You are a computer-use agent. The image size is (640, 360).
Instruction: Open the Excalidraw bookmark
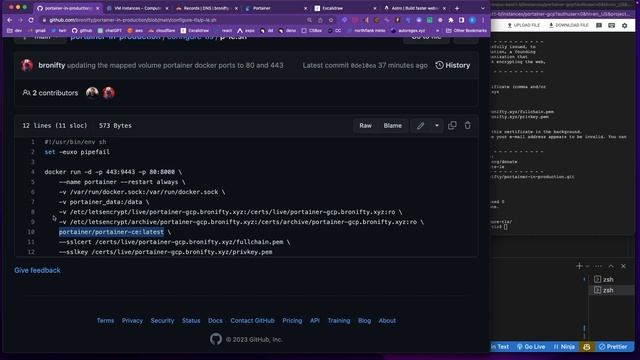195,31
